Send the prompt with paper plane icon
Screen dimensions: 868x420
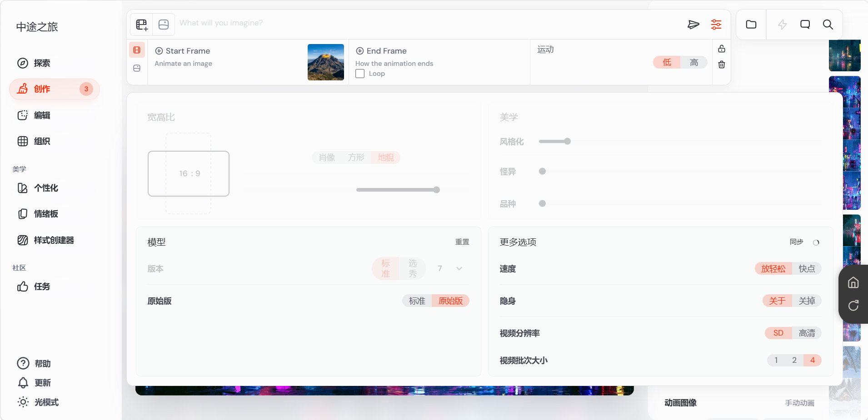tap(693, 25)
